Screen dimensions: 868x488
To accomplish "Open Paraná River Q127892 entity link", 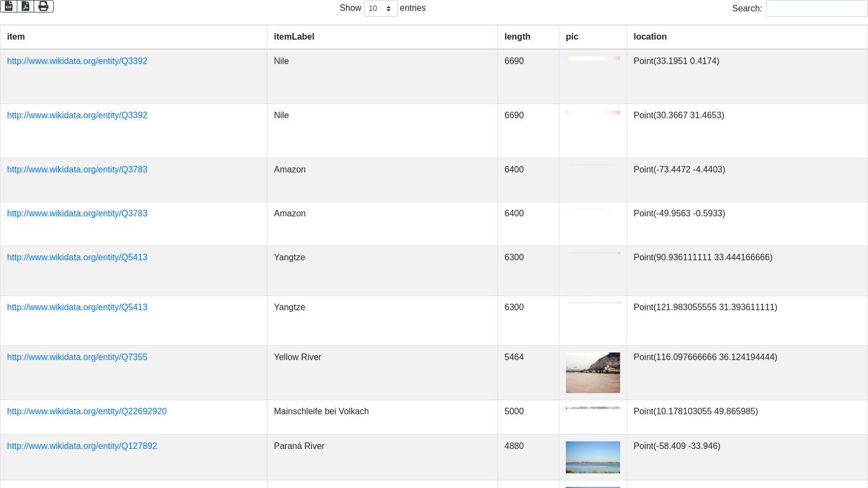I will pyautogui.click(x=82, y=446).
